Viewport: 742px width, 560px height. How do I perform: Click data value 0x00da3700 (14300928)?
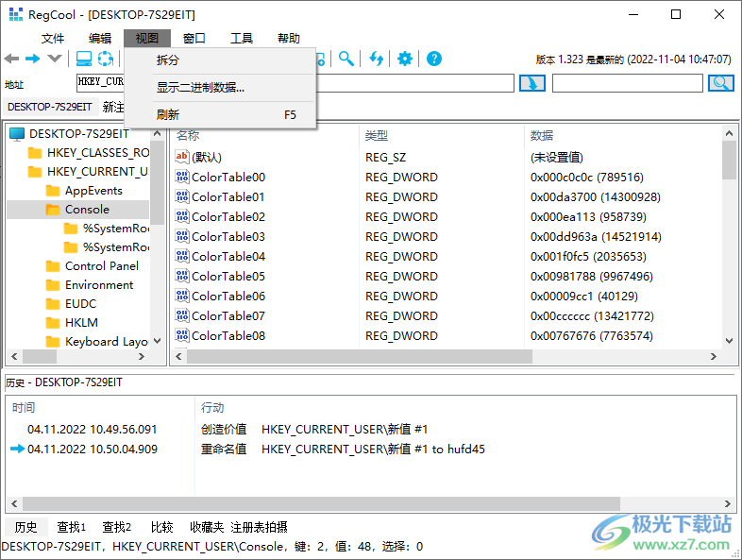(x=596, y=197)
